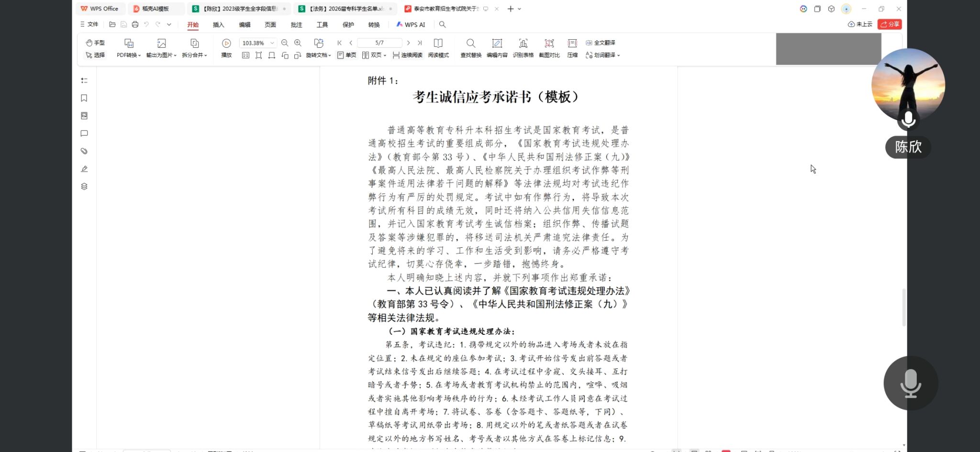The image size is (980, 452).
Task: Open the 旋转文档 rotate document dropdown
Action: [x=318, y=55]
